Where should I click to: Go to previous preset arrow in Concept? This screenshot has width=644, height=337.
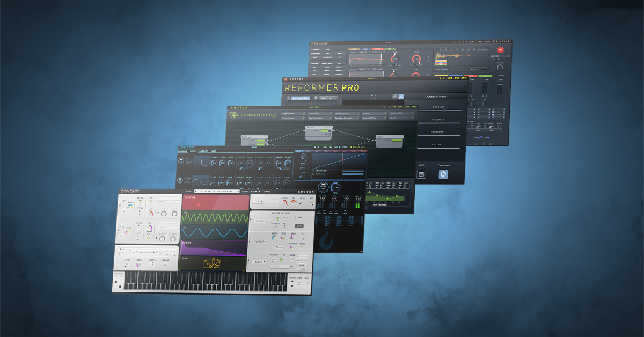pos(196,191)
